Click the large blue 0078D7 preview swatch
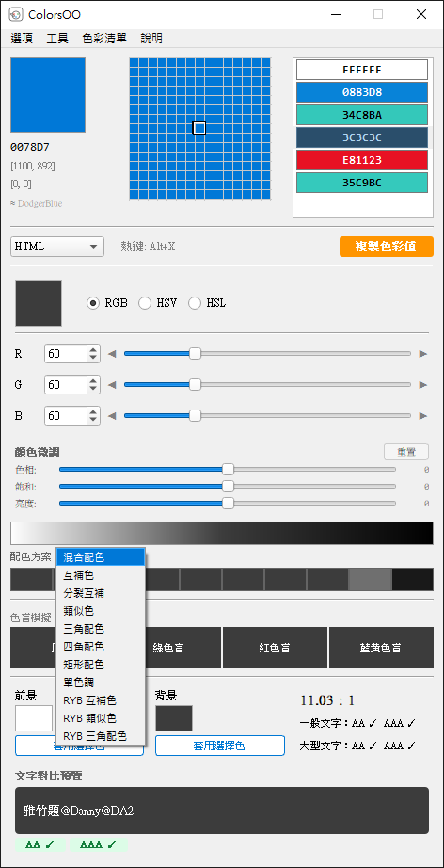Image resolution: width=444 pixels, height=868 pixels. click(x=48, y=95)
